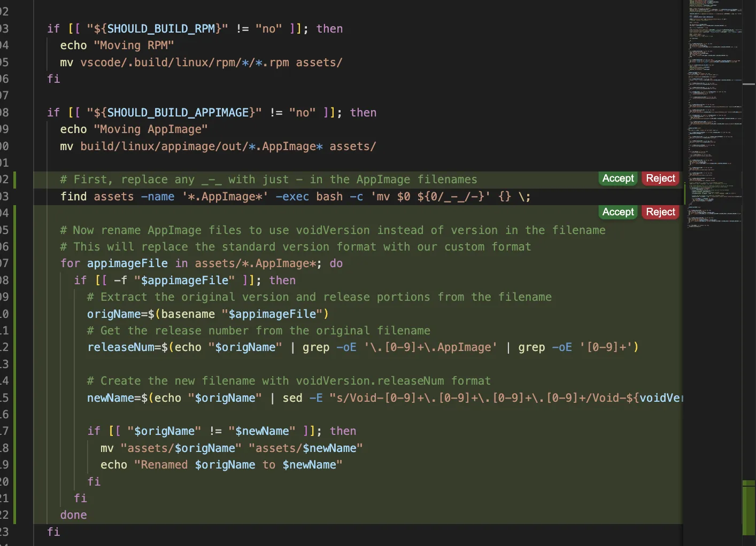Click the mv vscode rpm assets line

(x=200, y=63)
